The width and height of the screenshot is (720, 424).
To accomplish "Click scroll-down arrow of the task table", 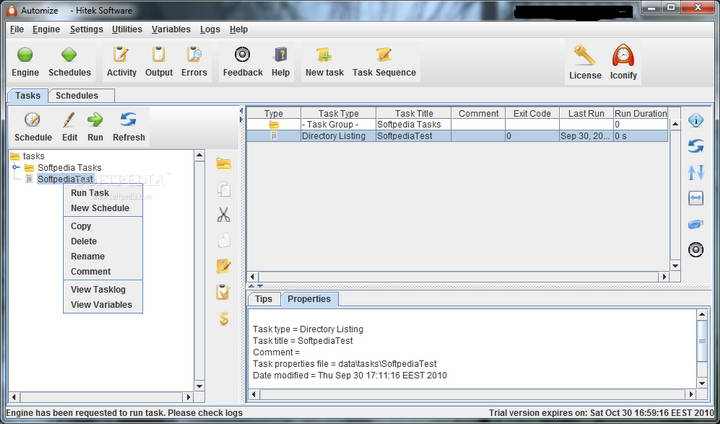I will pos(675,266).
